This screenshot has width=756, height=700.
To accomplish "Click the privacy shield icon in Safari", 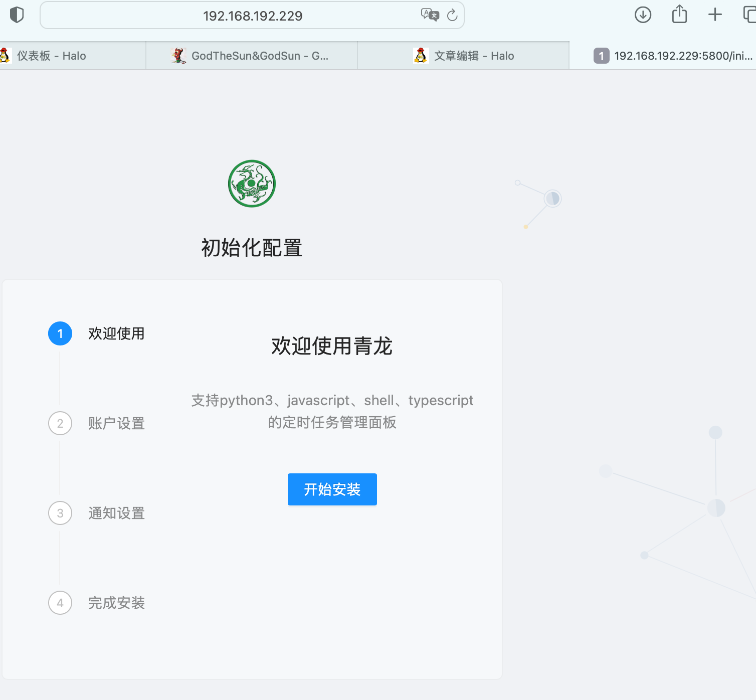I will pos(17,15).
